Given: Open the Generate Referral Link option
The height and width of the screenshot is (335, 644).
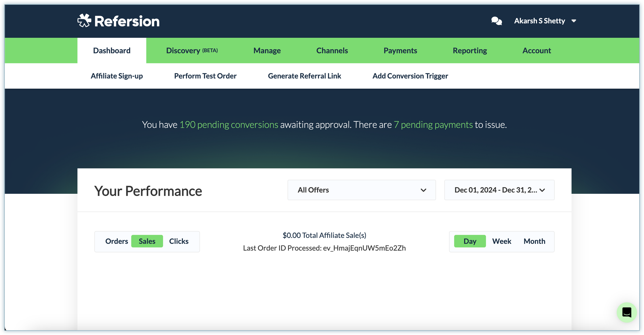Looking at the screenshot, I should coord(304,76).
